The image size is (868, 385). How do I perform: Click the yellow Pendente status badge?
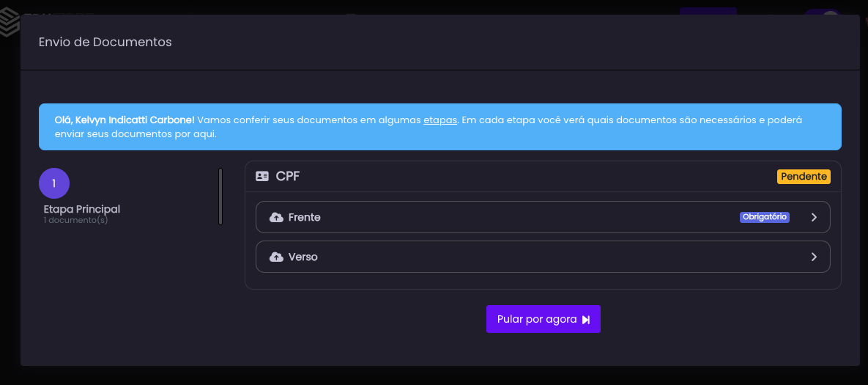pyautogui.click(x=804, y=177)
